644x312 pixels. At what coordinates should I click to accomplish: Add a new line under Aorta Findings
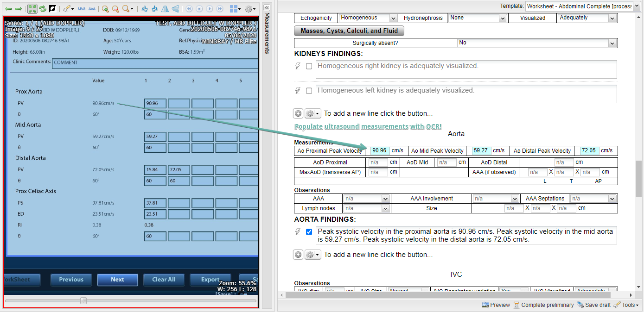(298, 255)
